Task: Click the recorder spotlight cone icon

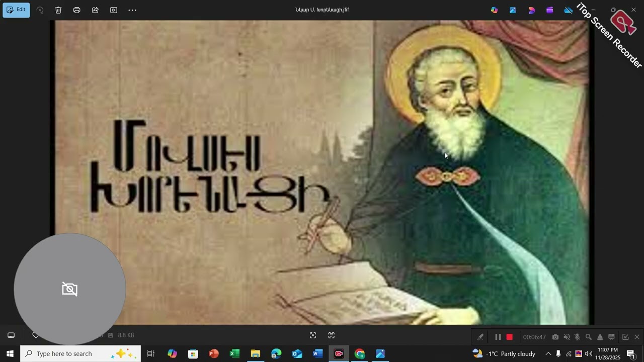Action: pyautogui.click(x=600, y=337)
